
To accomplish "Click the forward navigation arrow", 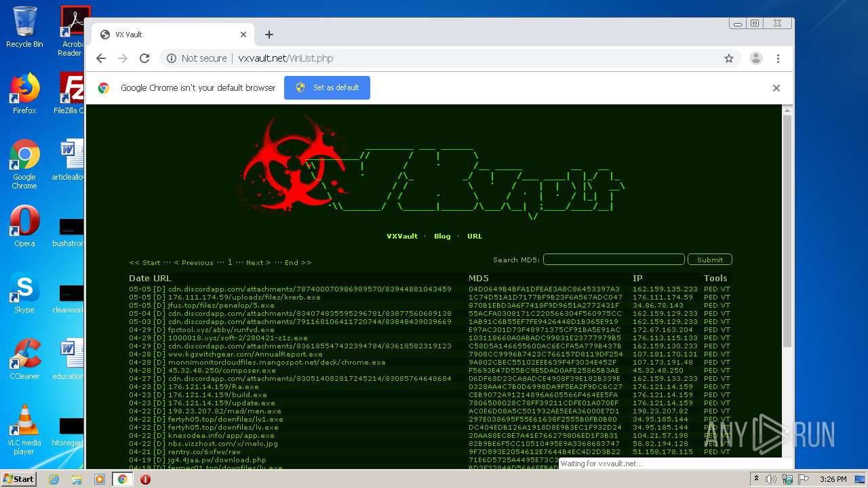I will pyautogui.click(x=123, y=58).
